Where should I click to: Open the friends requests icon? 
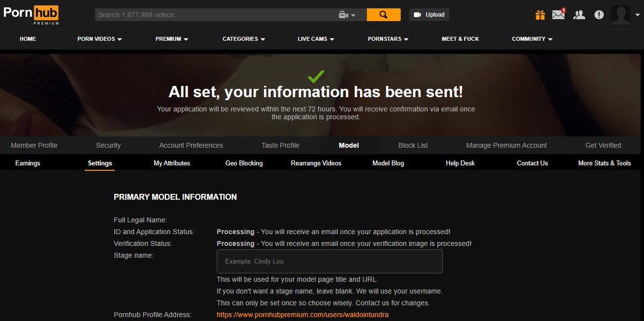[x=579, y=15]
